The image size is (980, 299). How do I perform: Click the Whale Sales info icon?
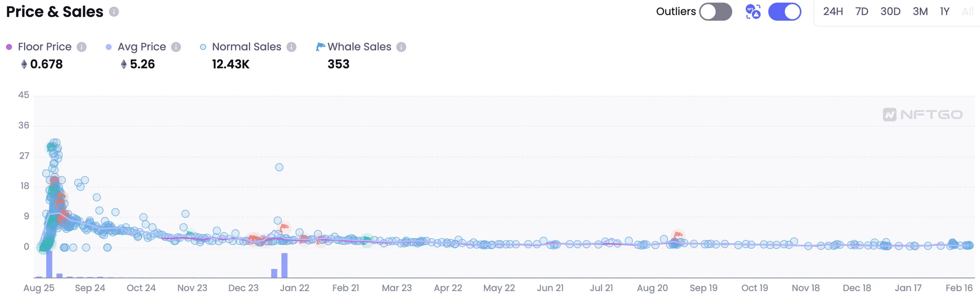pos(401,47)
